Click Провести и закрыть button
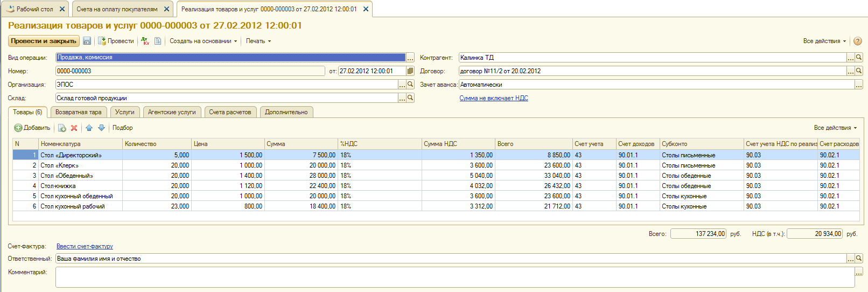Screen dimensions: 868x292 44,41
